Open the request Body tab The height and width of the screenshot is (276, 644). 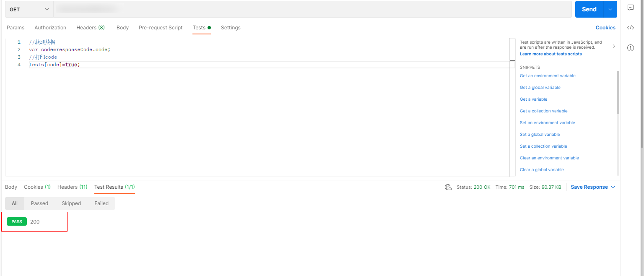pyautogui.click(x=122, y=28)
